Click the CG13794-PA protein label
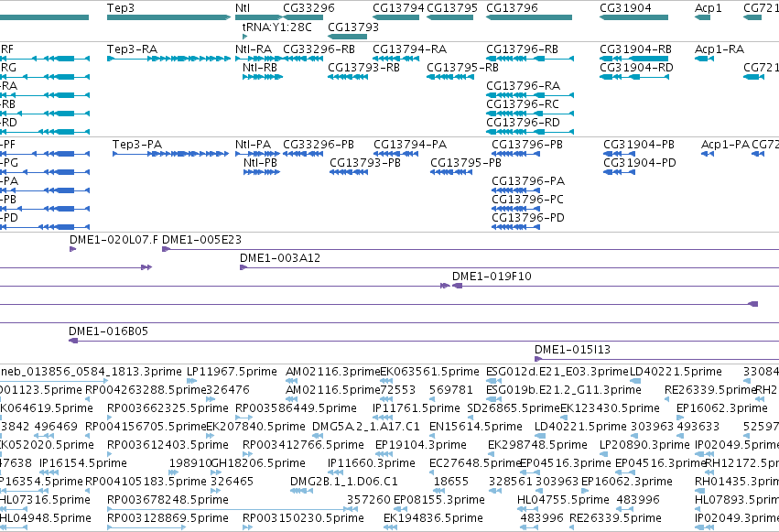The width and height of the screenshot is (779, 532). coord(410,145)
